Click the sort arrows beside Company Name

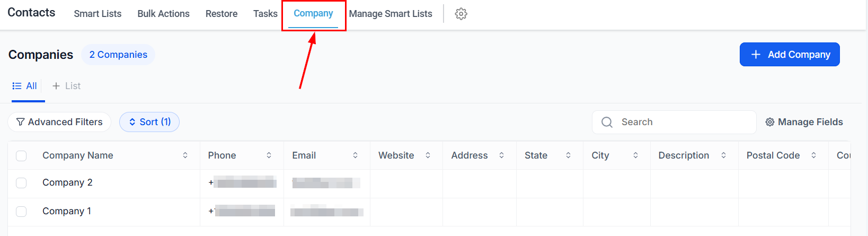coord(185,155)
